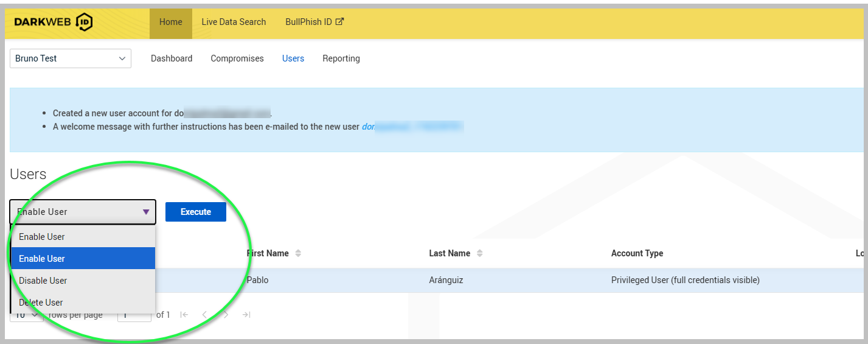Open the Compromises tab
This screenshot has width=868, height=344.
237,58
